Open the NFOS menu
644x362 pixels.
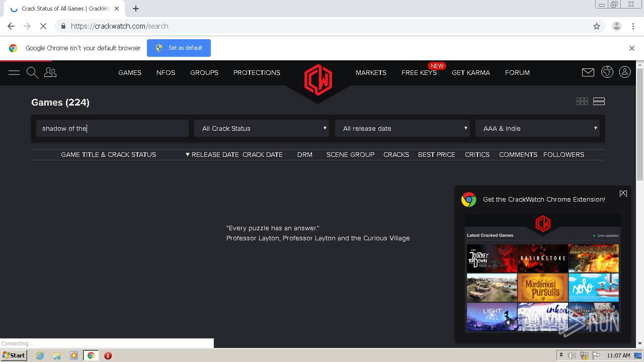coord(166,72)
